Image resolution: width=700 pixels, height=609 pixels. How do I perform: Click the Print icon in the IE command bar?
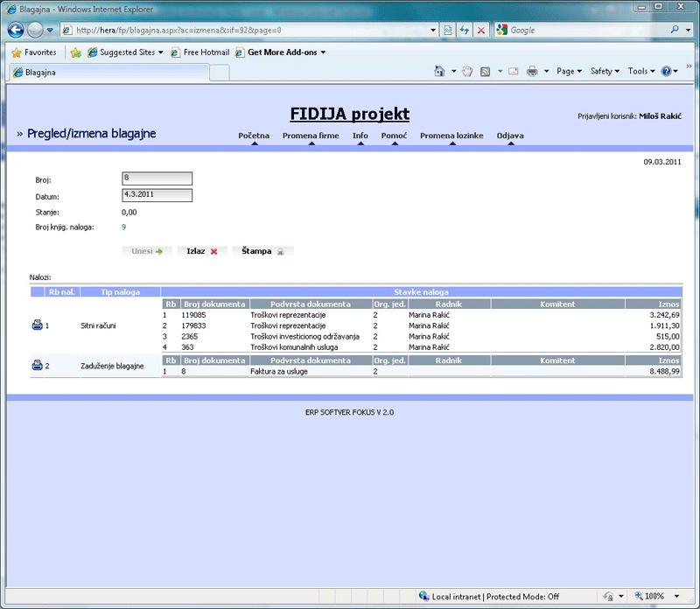pyautogui.click(x=532, y=71)
